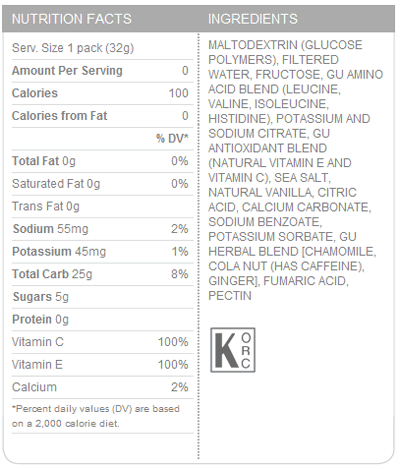Select the Calcium 2% row

pos(103,387)
